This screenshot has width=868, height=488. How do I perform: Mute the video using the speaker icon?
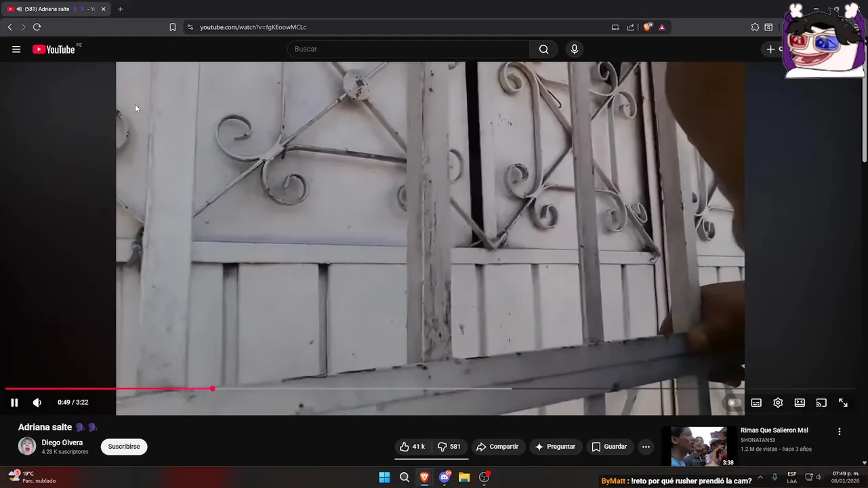37,403
